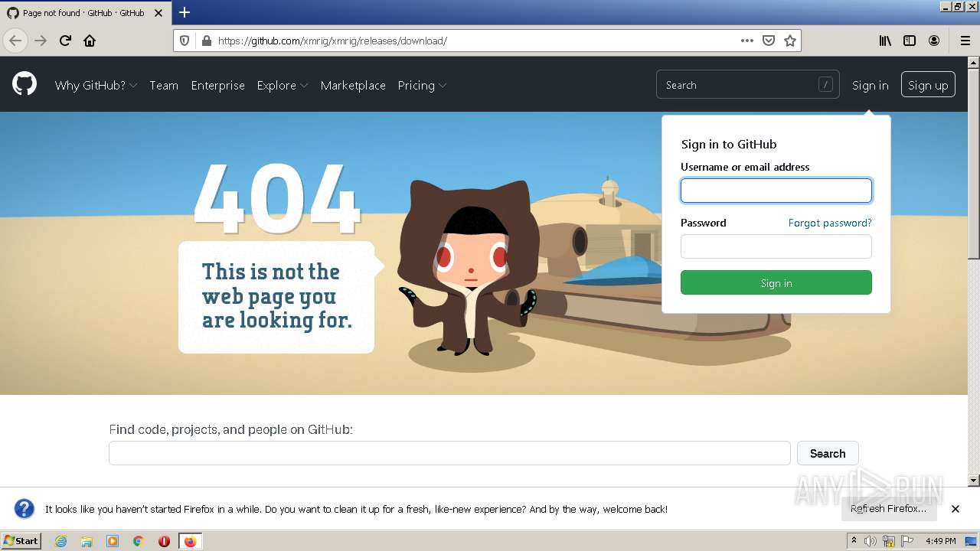Open Opera from the taskbar
980x551 pixels.
(164, 541)
